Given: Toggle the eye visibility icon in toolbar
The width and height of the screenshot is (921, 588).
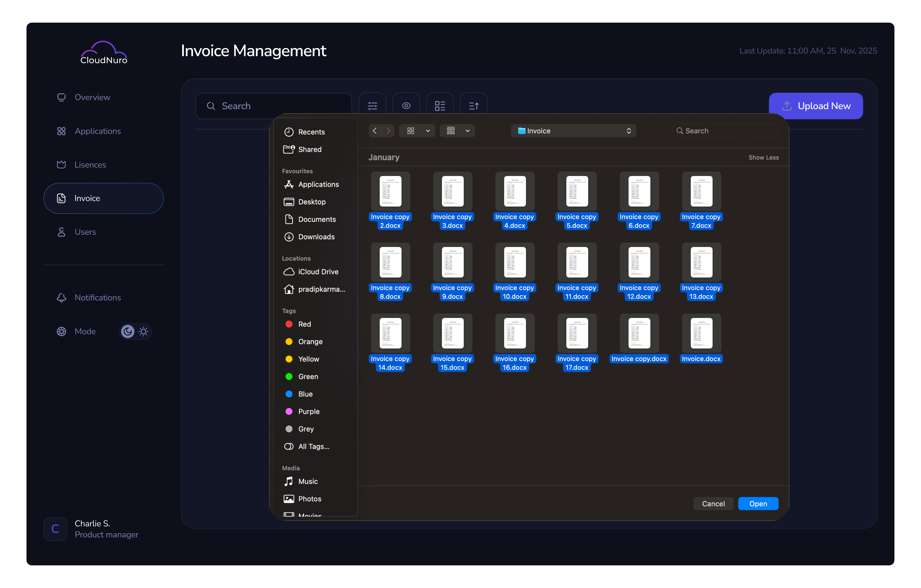Looking at the screenshot, I should [x=406, y=106].
